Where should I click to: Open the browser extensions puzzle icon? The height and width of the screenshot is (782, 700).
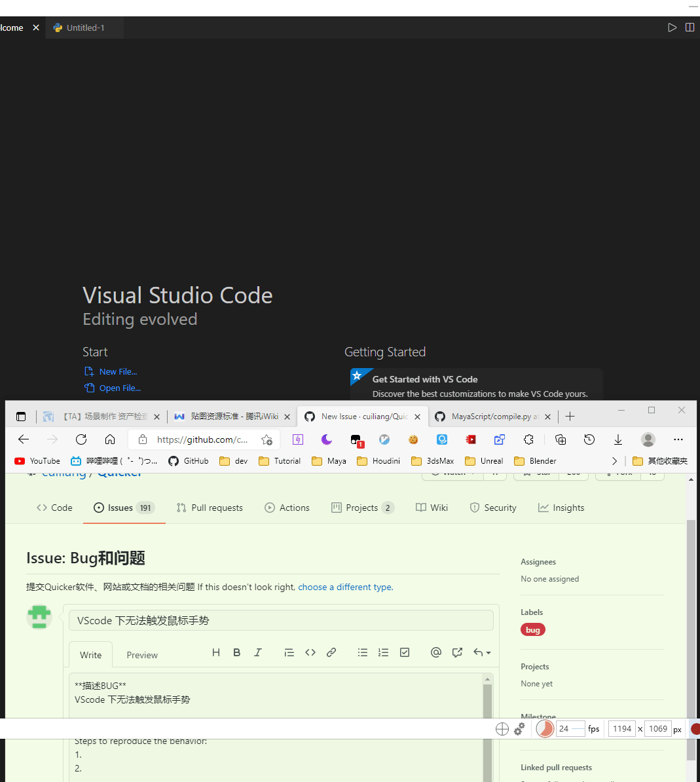coord(528,439)
